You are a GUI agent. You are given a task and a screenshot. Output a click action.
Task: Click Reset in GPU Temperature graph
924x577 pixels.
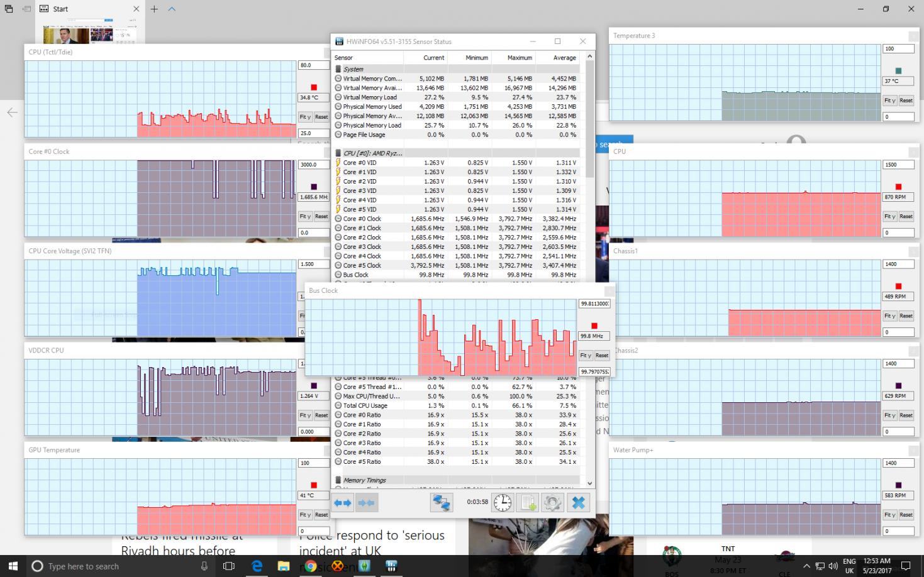pyautogui.click(x=321, y=515)
